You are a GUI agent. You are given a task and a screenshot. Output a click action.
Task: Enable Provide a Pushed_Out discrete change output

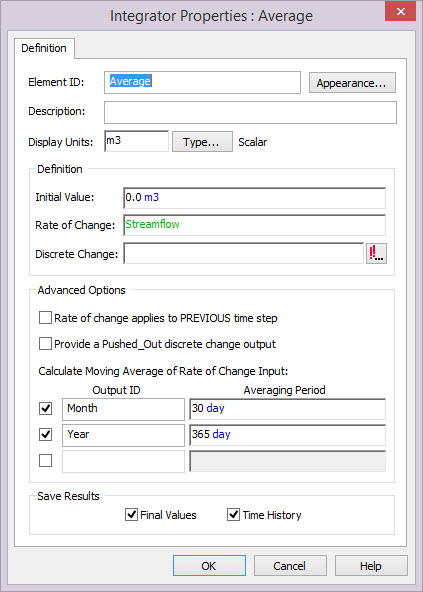tap(45, 344)
